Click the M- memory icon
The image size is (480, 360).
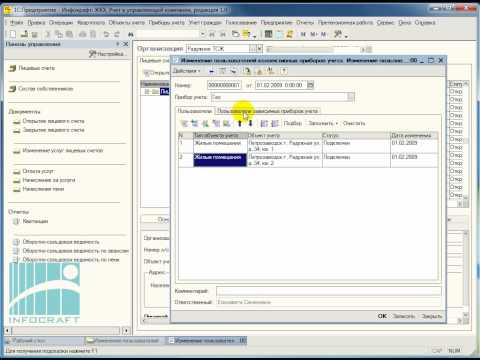(x=323, y=34)
